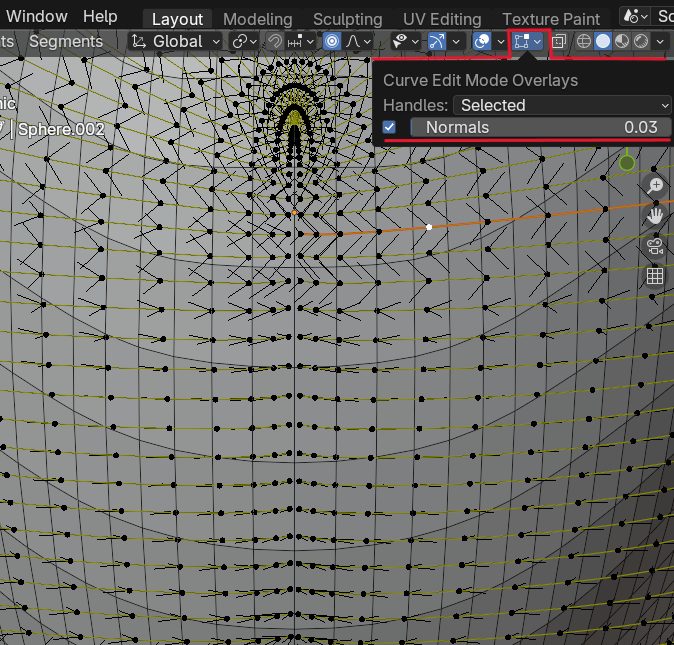The image size is (674, 645).
Task: Open the Global transform orientation dropdown
Action: coord(177,41)
